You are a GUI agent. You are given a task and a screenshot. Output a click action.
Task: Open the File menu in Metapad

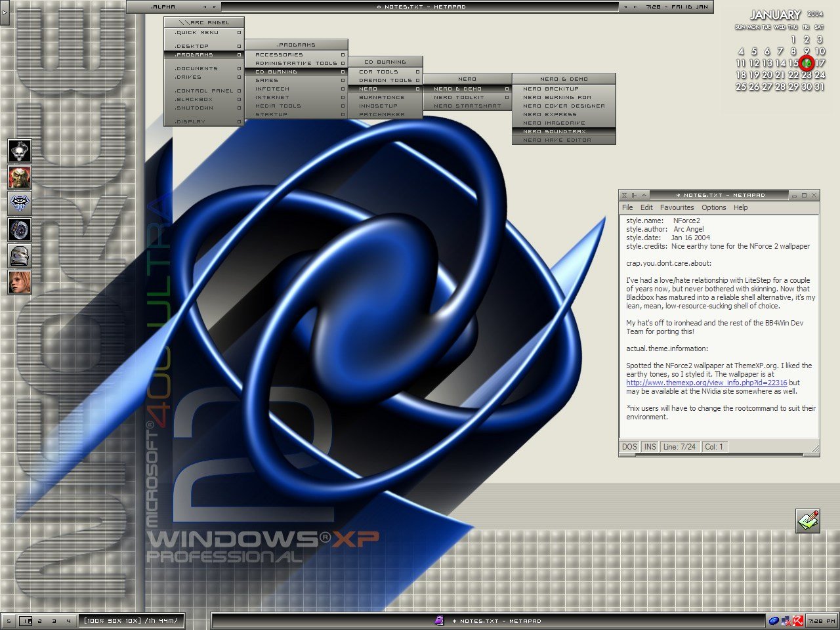(x=627, y=207)
